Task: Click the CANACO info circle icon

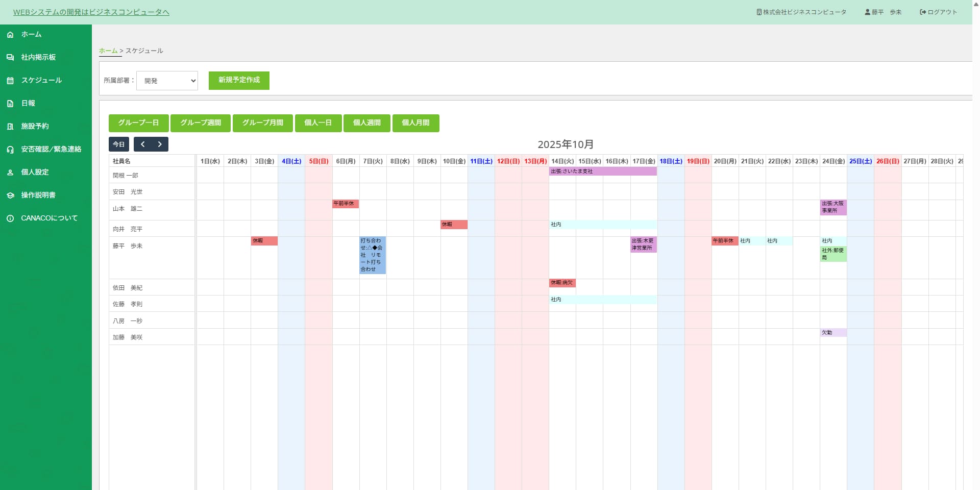Action: coord(10,218)
